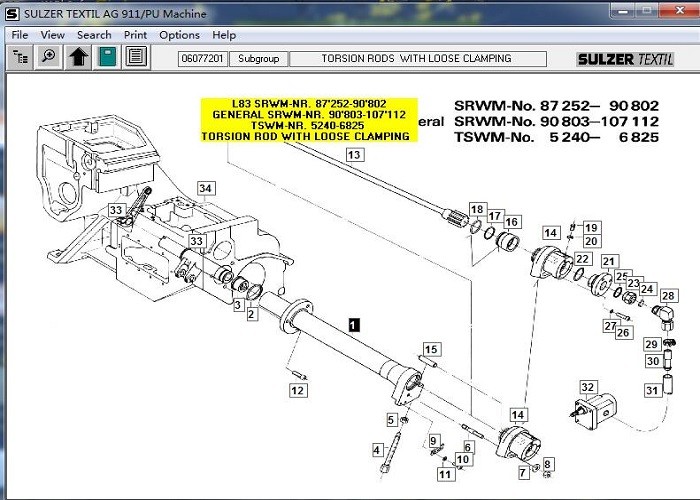Screen dimensions: 700x500
Task: Select part callout 12
Action: [x=298, y=390]
